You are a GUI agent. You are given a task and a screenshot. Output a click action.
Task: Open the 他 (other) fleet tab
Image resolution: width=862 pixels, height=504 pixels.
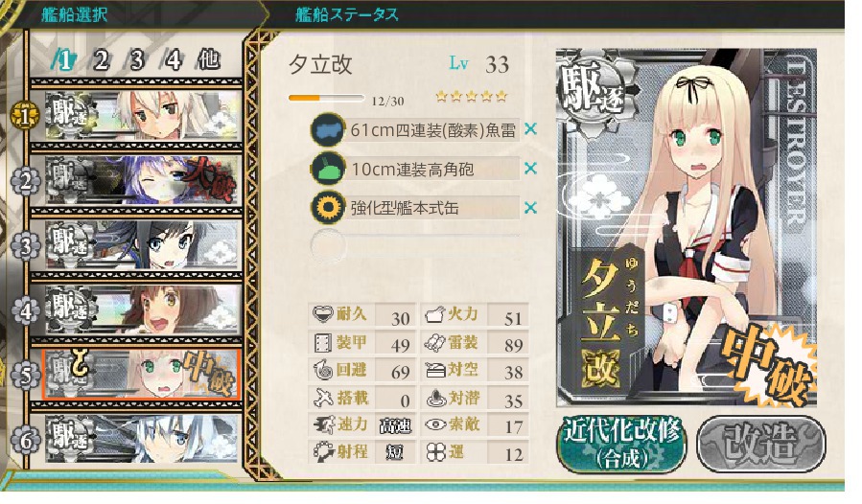click(x=209, y=60)
